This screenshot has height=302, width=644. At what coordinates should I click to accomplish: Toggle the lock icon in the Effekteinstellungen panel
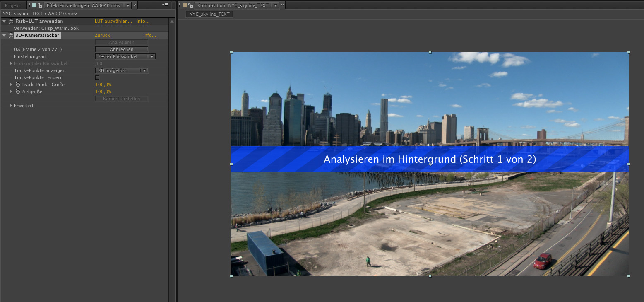(40, 5)
